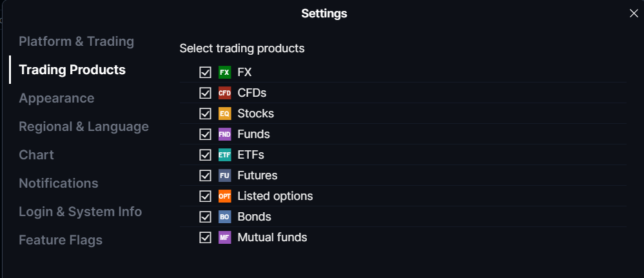Click the orange OPT Listed options icon

225,196
